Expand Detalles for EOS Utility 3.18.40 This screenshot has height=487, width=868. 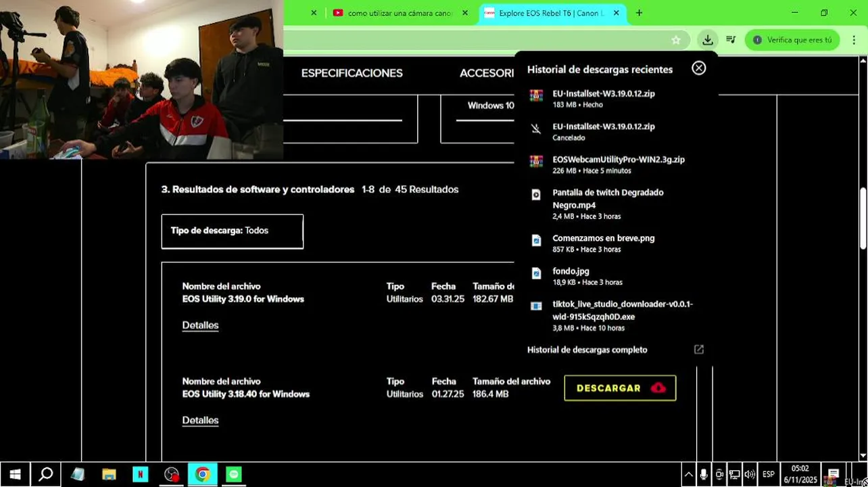tap(200, 421)
